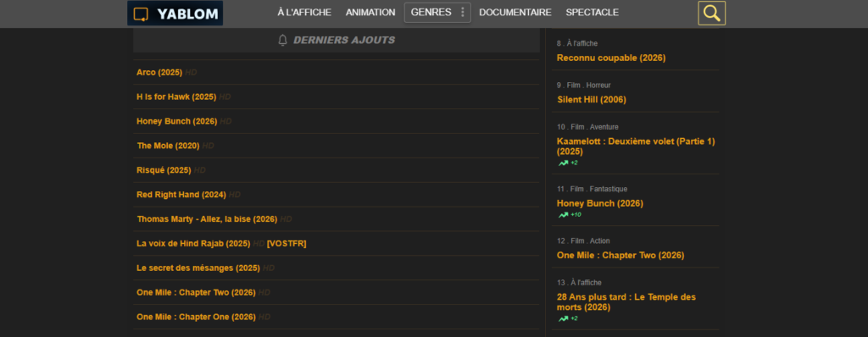Click '11 . Film . Fantastique' category label
Viewport: 868px width, 337px height.
tap(592, 190)
